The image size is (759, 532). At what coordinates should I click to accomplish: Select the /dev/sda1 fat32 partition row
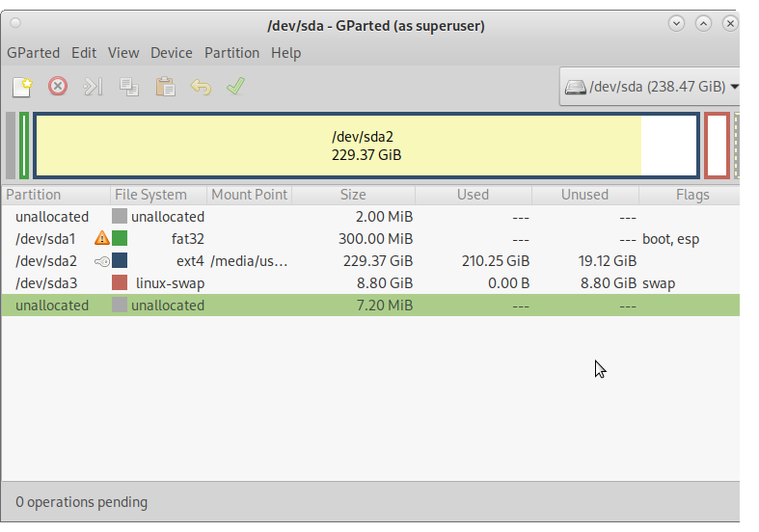(289, 239)
